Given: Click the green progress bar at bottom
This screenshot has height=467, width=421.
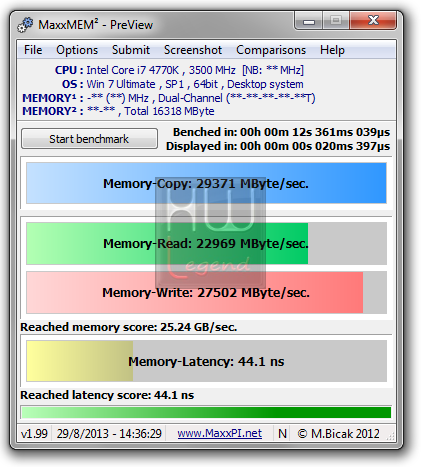Looking at the screenshot, I should tap(206, 412).
